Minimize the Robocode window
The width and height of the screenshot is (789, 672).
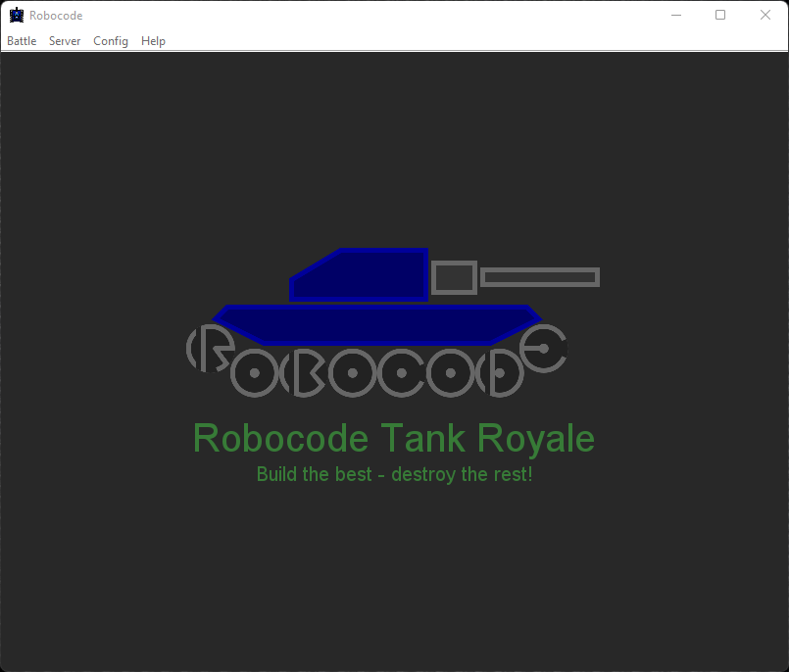coord(675,15)
